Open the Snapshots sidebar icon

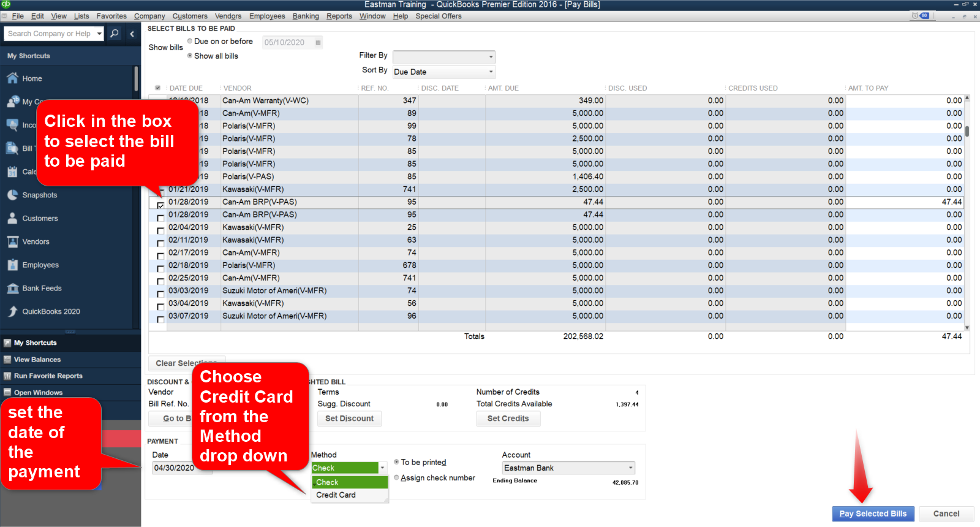point(12,195)
